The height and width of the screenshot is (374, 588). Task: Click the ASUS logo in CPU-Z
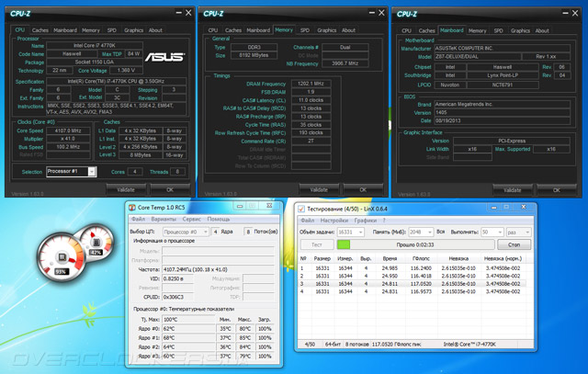(x=164, y=57)
